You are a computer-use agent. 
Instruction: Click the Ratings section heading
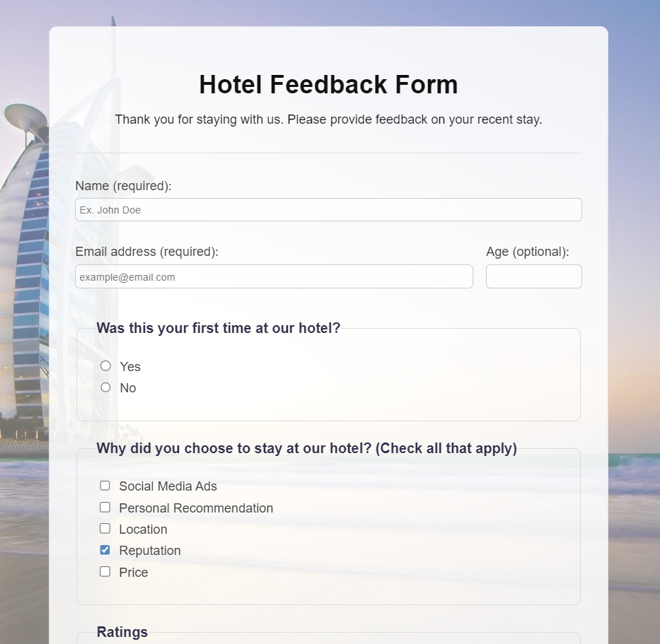point(122,632)
